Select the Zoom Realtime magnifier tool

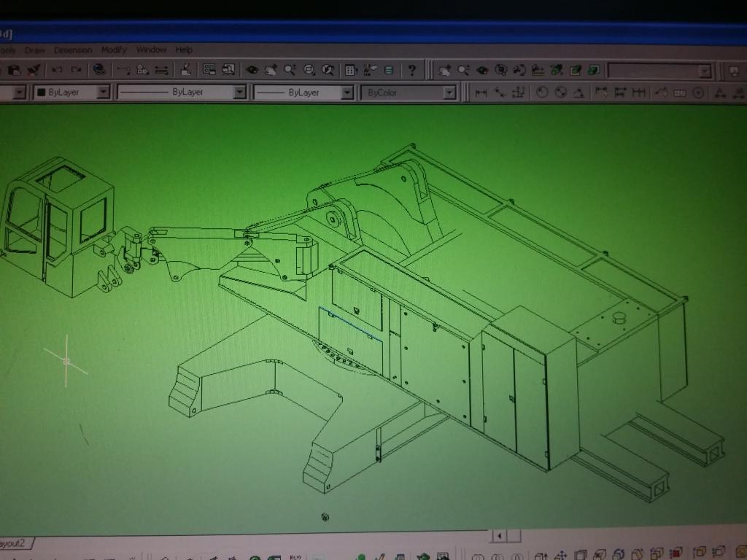pyautogui.click(x=290, y=70)
